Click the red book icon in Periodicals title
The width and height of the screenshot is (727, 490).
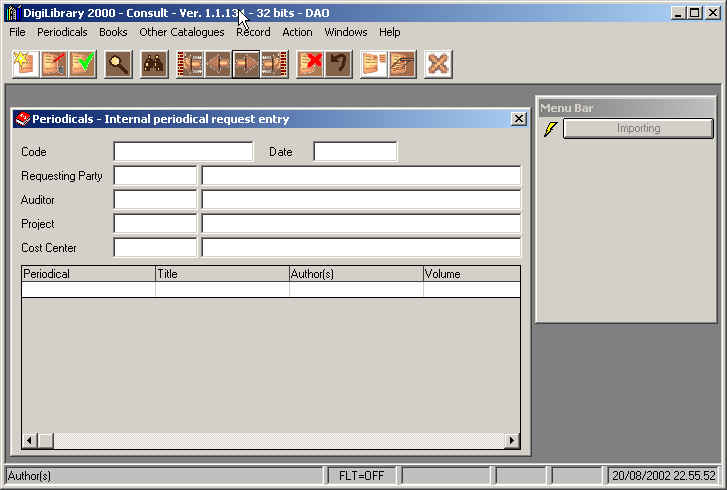(23, 119)
